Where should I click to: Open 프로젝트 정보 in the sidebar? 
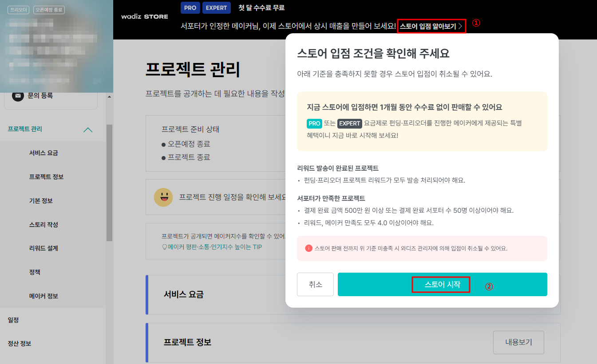[x=46, y=177]
